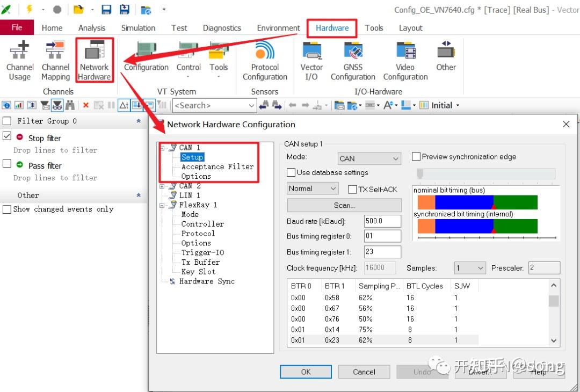Viewport: 580px width, 392px height.
Task: Click the Baud rate input field
Action: tap(382, 221)
